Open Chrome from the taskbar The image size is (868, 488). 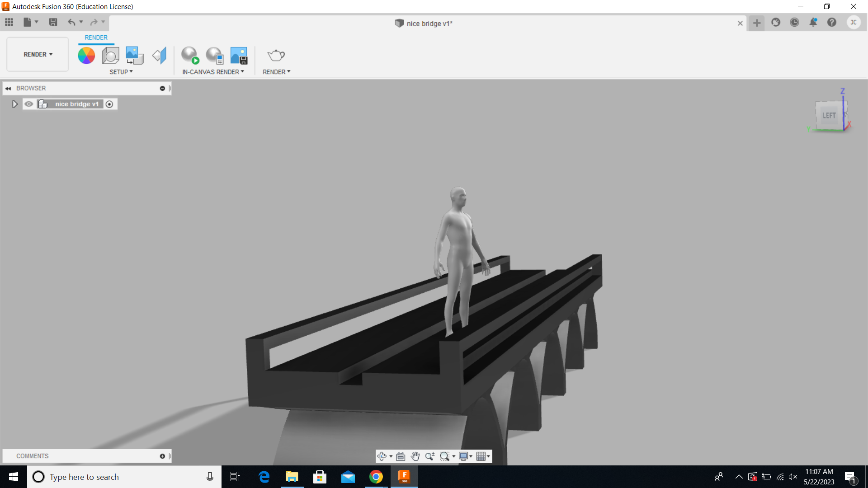coord(376,477)
